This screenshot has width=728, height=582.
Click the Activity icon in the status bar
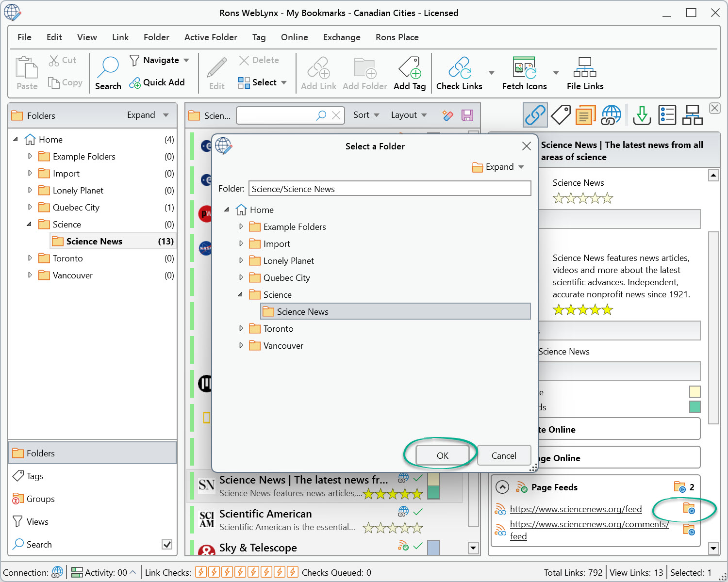coord(77,572)
